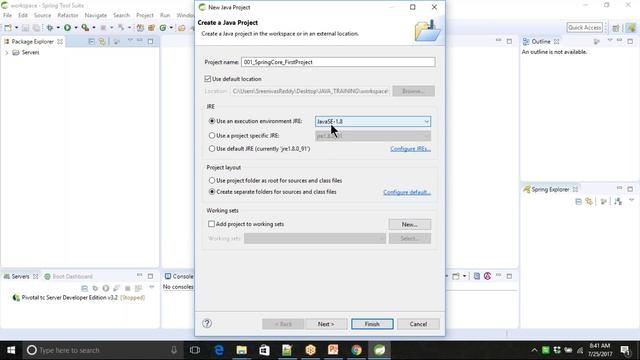
Task: Open Task View from the taskbar
Action: (x=195, y=350)
